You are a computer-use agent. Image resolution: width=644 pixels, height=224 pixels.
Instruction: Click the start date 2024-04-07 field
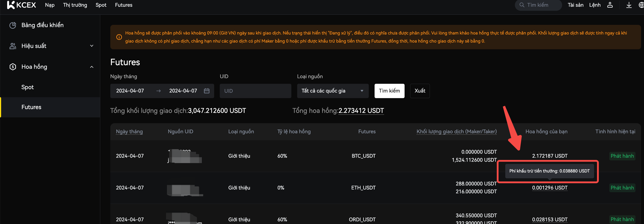coord(130,91)
